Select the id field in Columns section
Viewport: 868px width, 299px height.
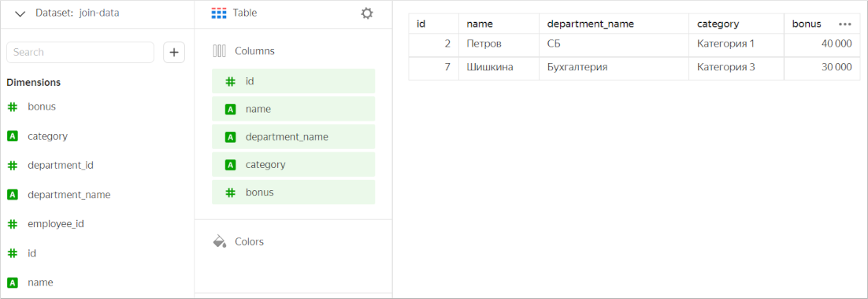293,81
